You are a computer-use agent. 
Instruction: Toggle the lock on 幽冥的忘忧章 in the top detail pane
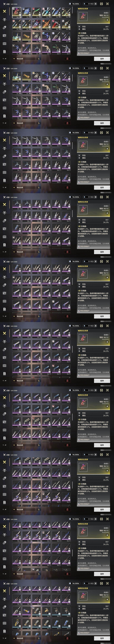pos(107,19)
